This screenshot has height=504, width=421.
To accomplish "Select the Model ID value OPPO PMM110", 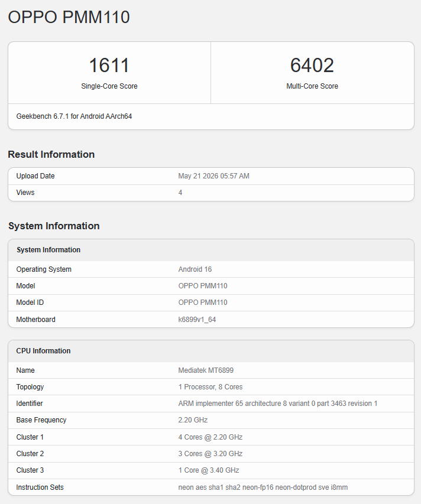I will pos(203,303).
